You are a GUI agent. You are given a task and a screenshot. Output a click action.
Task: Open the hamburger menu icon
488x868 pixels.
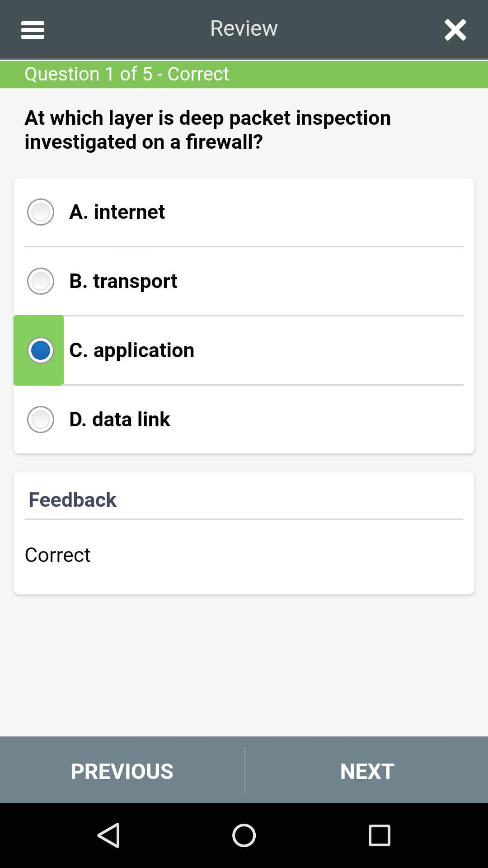coord(33,30)
